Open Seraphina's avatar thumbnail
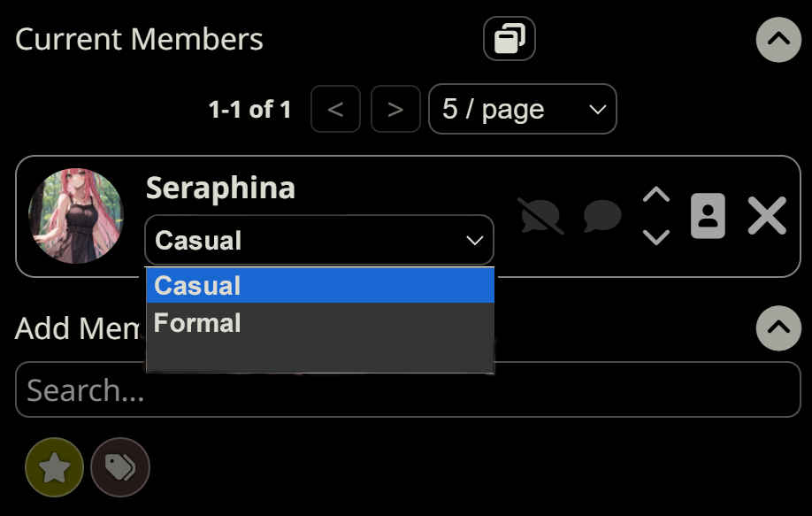Viewport: 812px width, 516px height. (75, 216)
